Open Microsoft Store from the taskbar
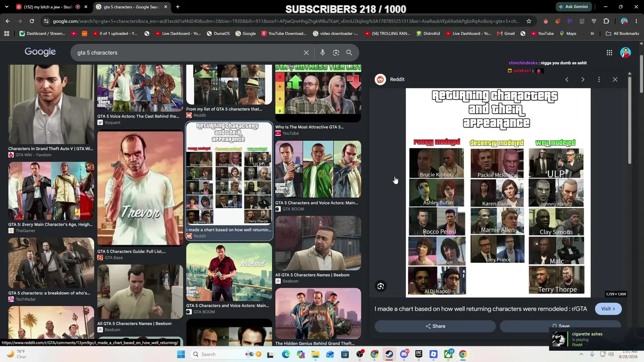The height and width of the screenshot is (362, 644). 345,354
